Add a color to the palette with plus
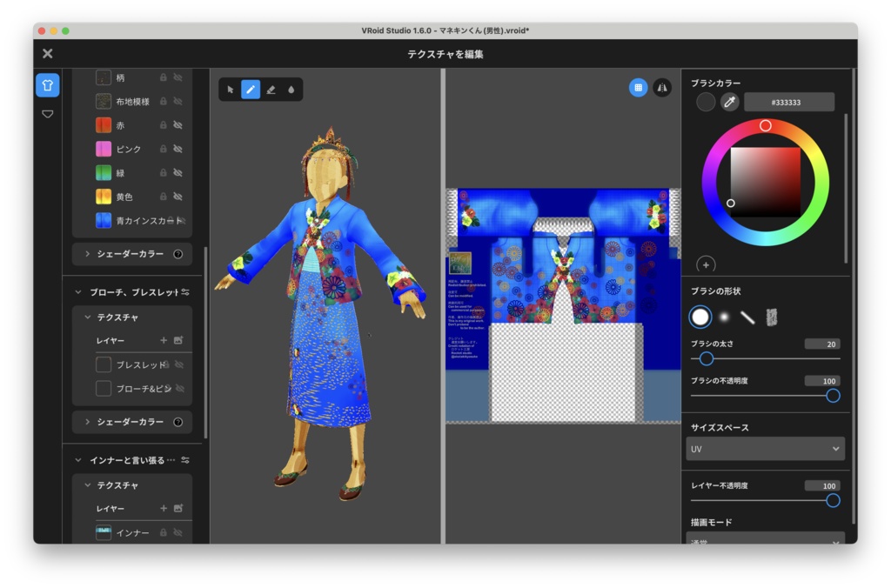The image size is (891, 588). click(x=706, y=264)
